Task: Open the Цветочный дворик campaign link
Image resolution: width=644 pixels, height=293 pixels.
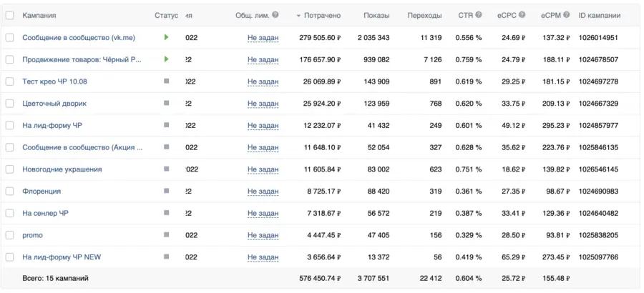Action: (x=54, y=104)
